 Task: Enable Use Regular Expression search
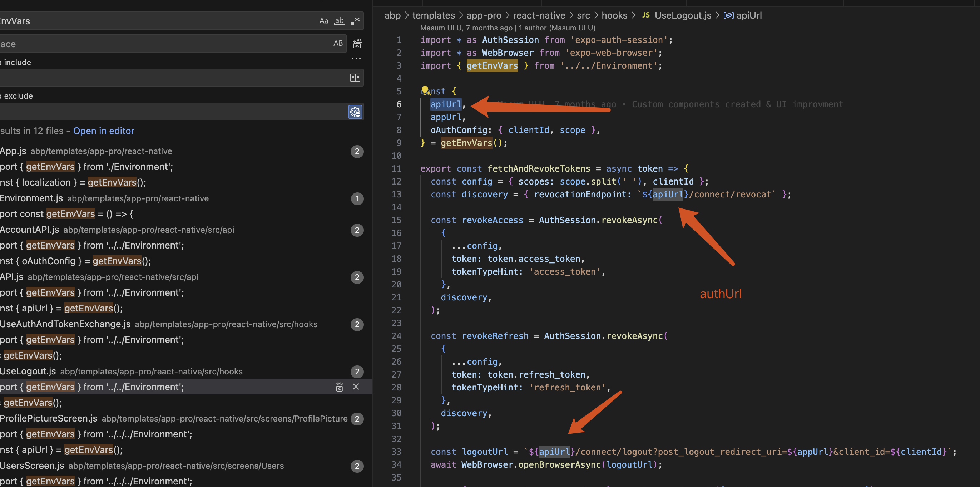click(x=355, y=21)
